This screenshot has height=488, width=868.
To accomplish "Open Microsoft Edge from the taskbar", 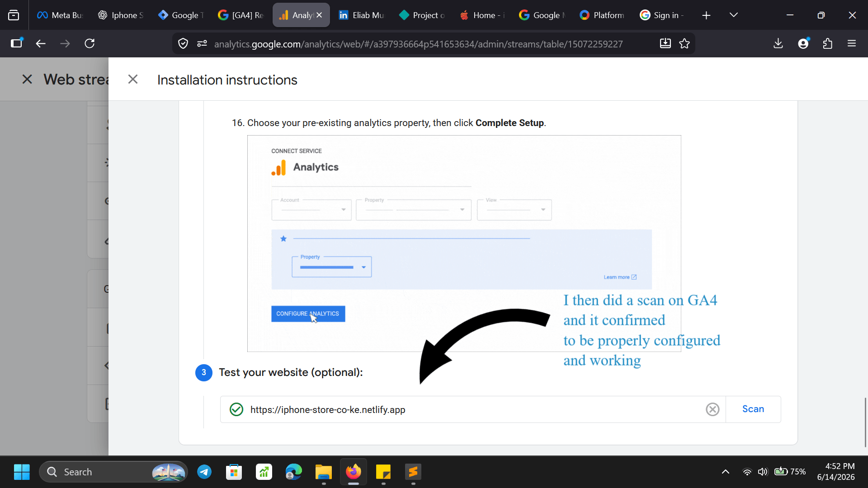I will pos(294,472).
